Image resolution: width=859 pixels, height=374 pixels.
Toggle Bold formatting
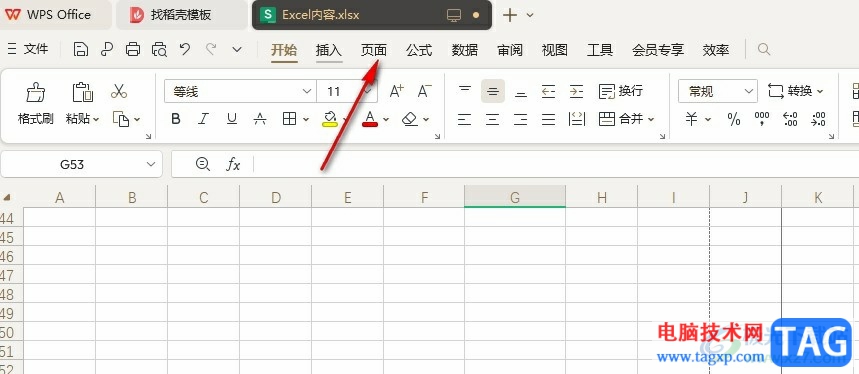(176, 119)
